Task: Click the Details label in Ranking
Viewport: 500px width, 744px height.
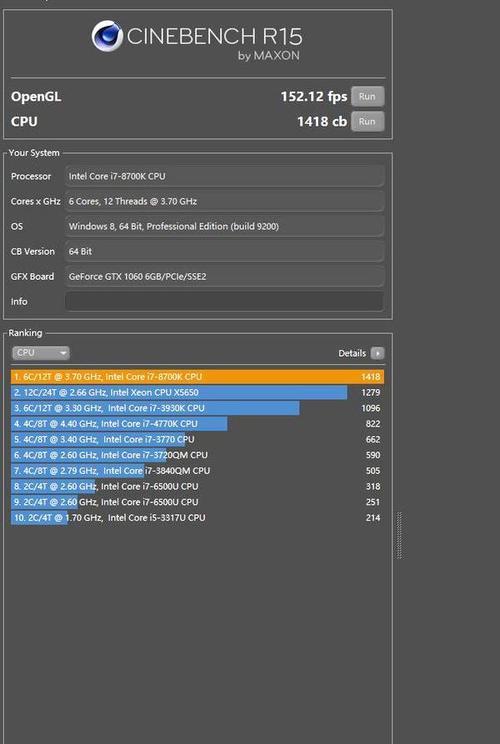Action: tap(352, 353)
